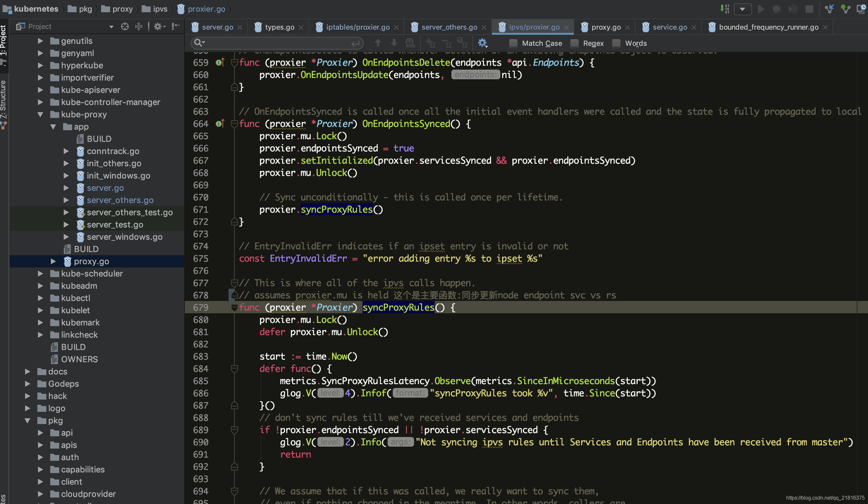Collapse the kube-proxy folder
868x504 pixels.
40,114
